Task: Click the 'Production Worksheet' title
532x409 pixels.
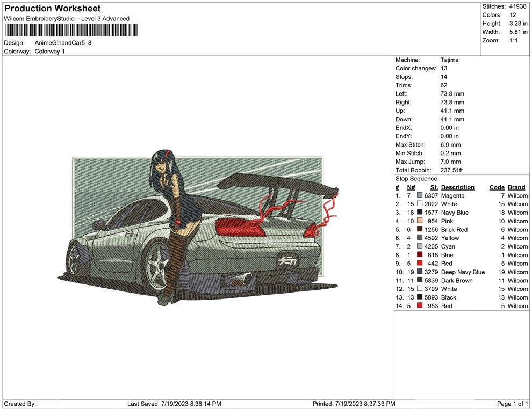Action: (53, 9)
